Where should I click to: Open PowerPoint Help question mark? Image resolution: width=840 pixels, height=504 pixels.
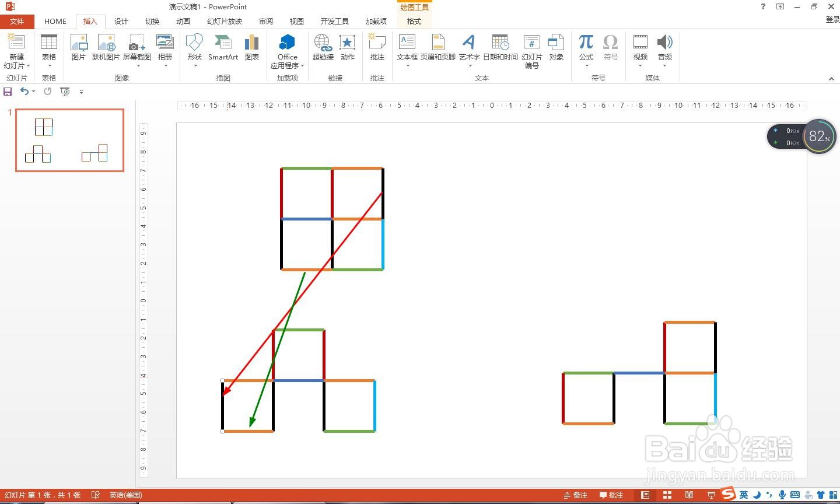point(763,6)
